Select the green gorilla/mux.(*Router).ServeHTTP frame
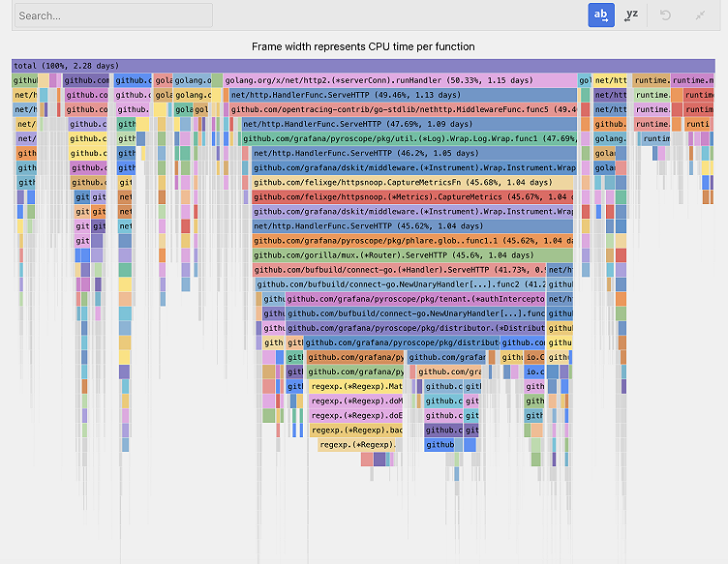 coord(412,255)
